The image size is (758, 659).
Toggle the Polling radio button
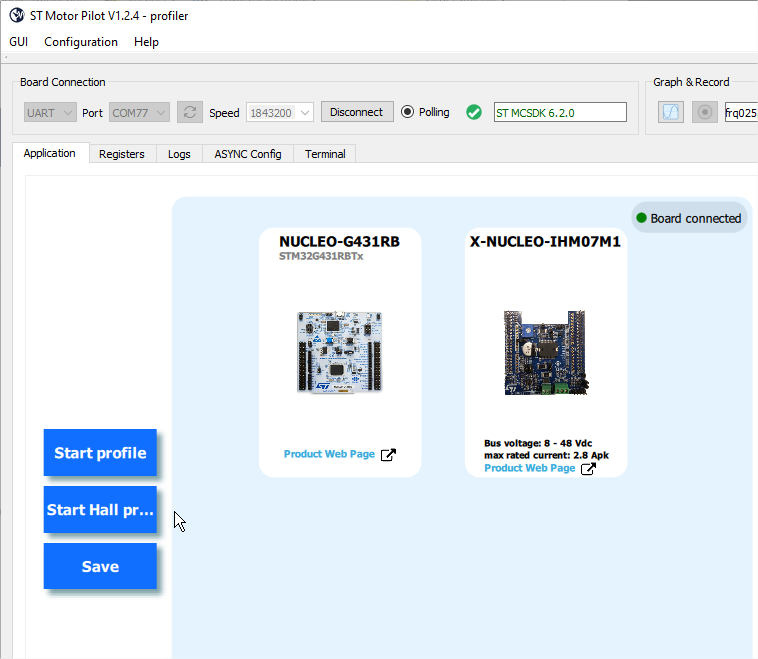pyautogui.click(x=408, y=112)
